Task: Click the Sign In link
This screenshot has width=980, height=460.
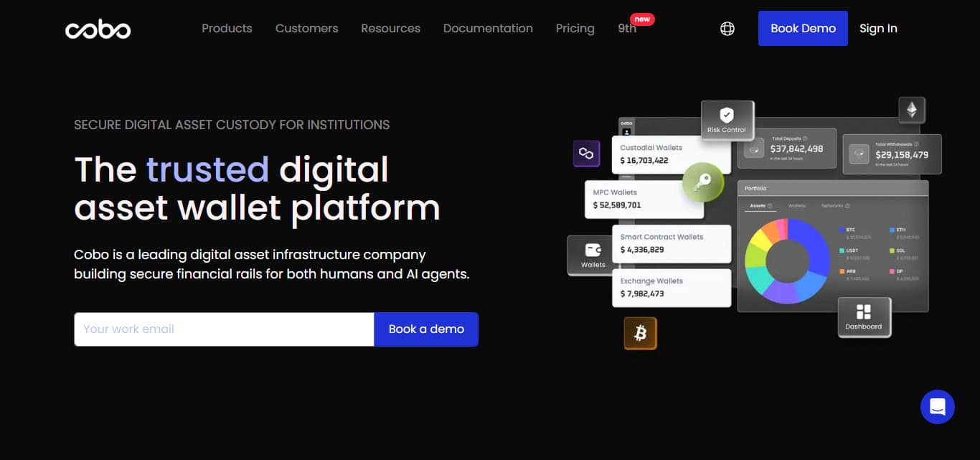Action: 878,29
